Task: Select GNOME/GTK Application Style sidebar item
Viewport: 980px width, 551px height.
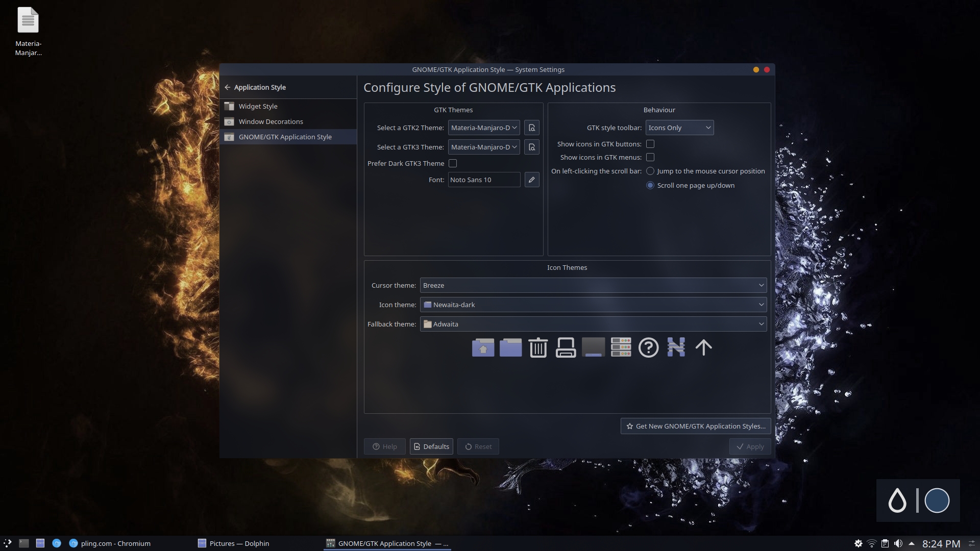Action: pyautogui.click(x=288, y=137)
